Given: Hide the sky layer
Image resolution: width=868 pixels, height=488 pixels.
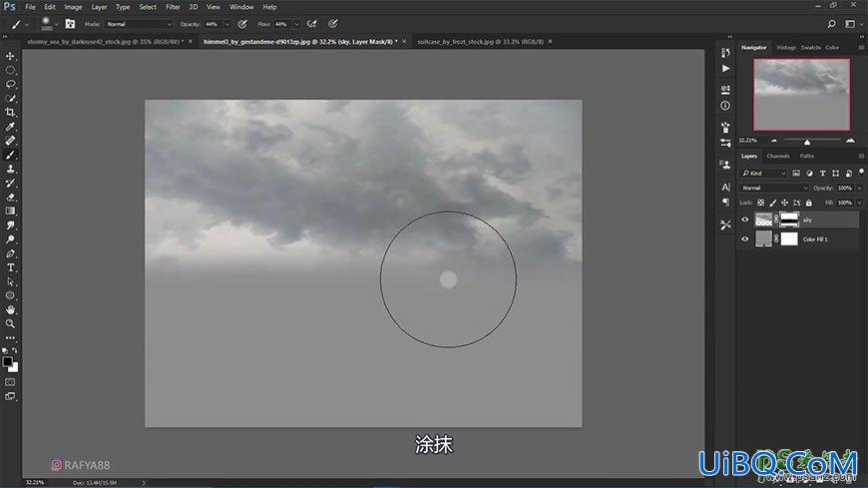Looking at the screenshot, I should tap(745, 220).
